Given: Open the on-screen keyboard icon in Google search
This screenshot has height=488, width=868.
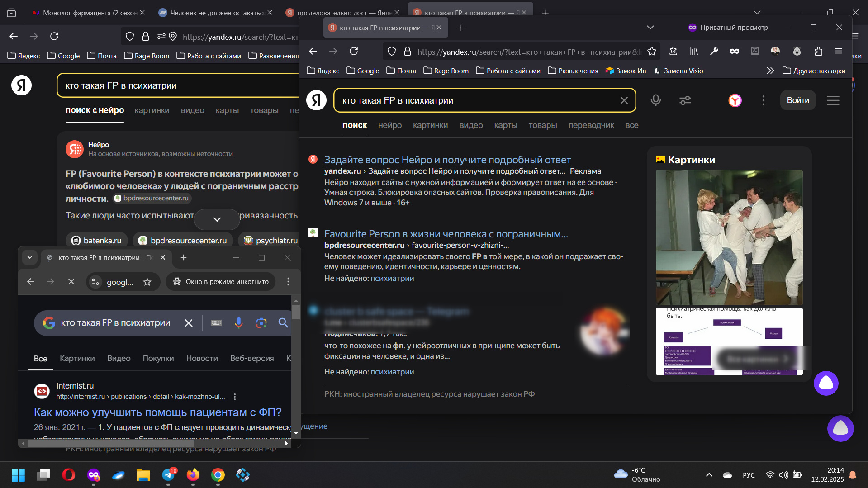Looking at the screenshot, I should tap(216, 323).
